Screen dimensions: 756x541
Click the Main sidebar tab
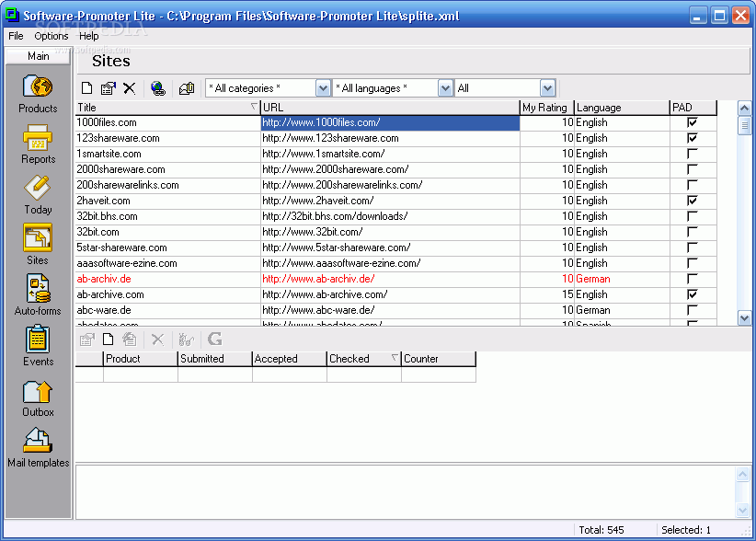click(x=38, y=56)
